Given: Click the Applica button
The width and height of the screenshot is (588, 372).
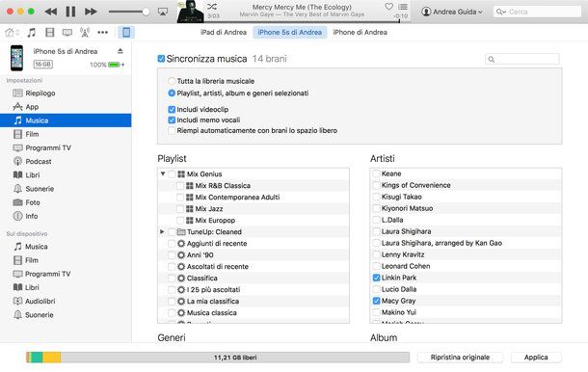Looking at the screenshot, I should (536, 358).
